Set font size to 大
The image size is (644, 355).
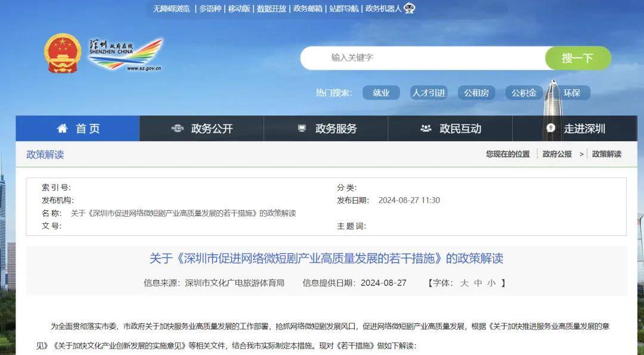pos(464,283)
